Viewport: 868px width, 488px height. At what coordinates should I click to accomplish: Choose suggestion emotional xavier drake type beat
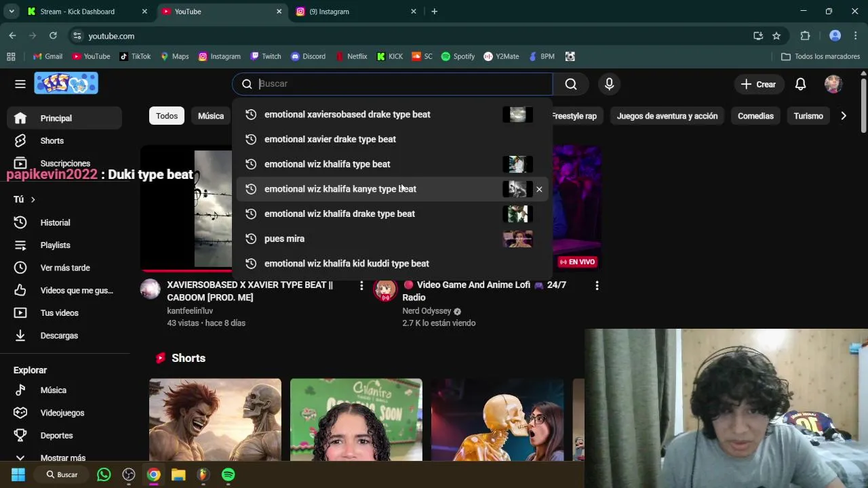(x=392, y=139)
